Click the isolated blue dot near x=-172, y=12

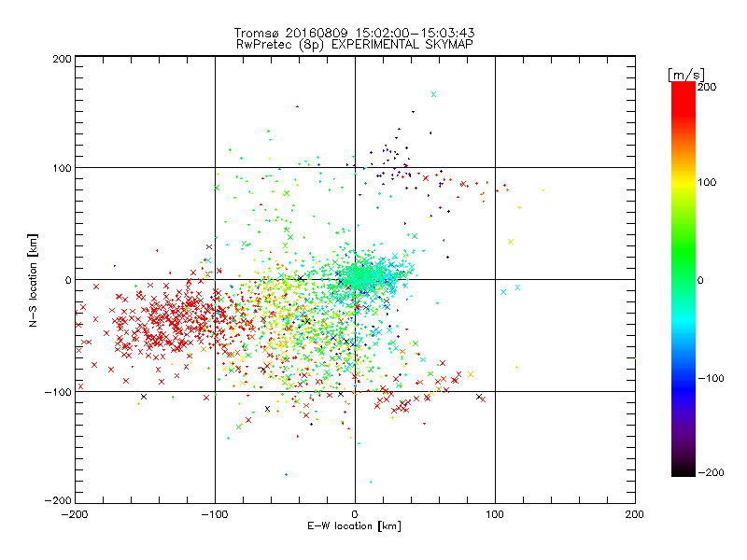click(115, 266)
